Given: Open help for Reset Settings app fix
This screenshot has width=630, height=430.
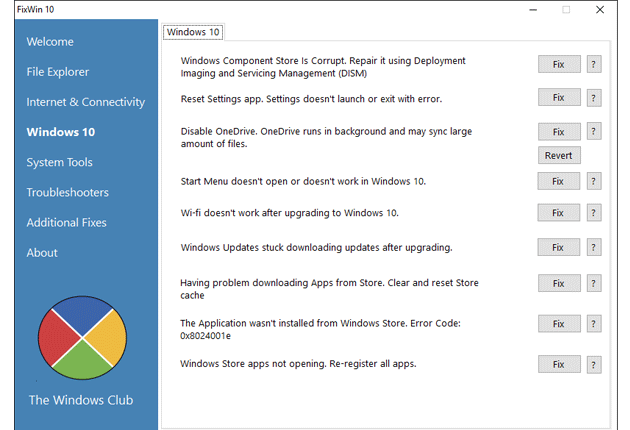Looking at the screenshot, I should click(x=594, y=98).
